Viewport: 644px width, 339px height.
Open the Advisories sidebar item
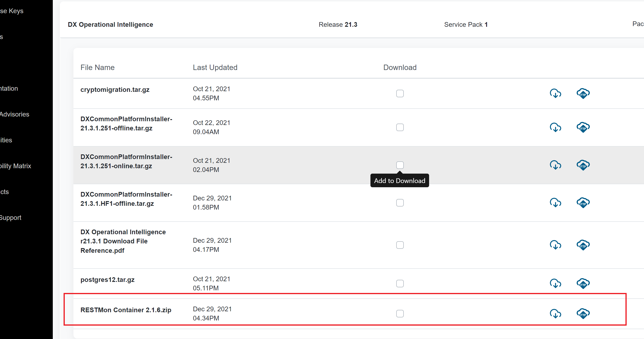[15, 114]
